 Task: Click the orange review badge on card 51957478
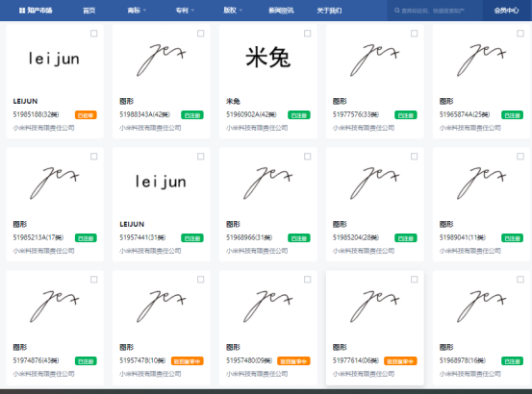(x=188, y=361)
